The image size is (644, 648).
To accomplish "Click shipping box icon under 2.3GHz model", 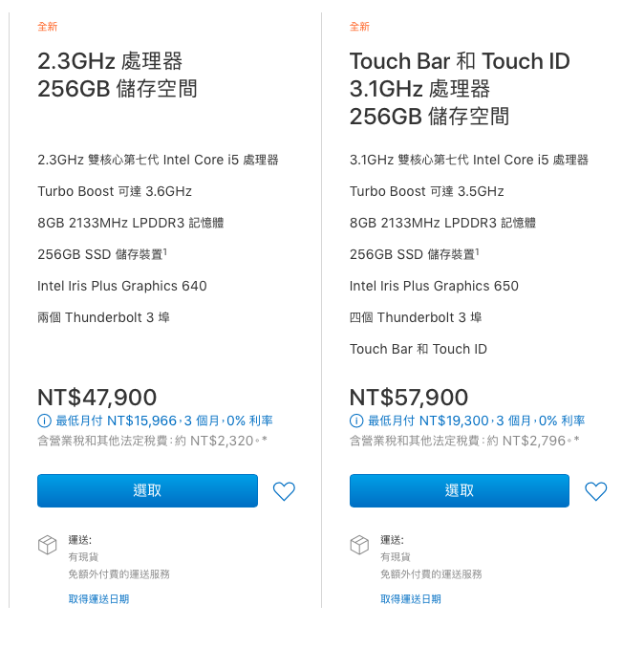I will coord(47,545).
